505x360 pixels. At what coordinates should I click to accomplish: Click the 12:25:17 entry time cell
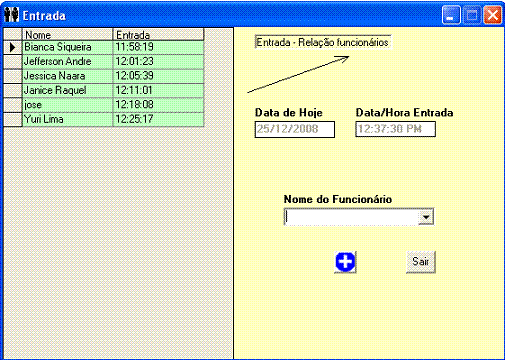158,119
